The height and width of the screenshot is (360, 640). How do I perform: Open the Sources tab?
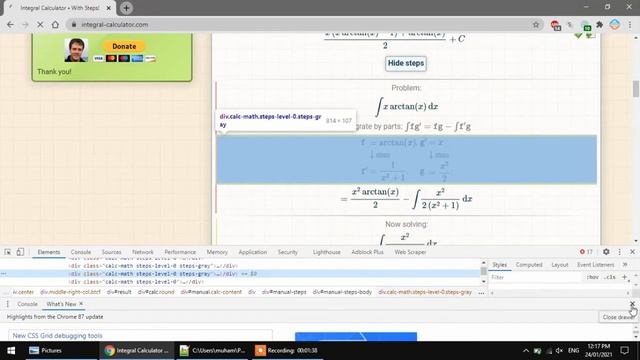coord(111,252)
